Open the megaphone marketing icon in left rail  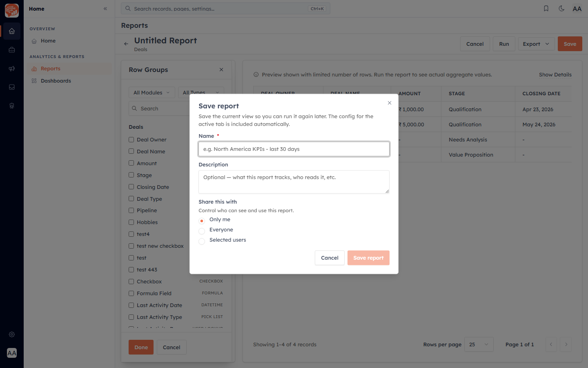tap(12, 69)
